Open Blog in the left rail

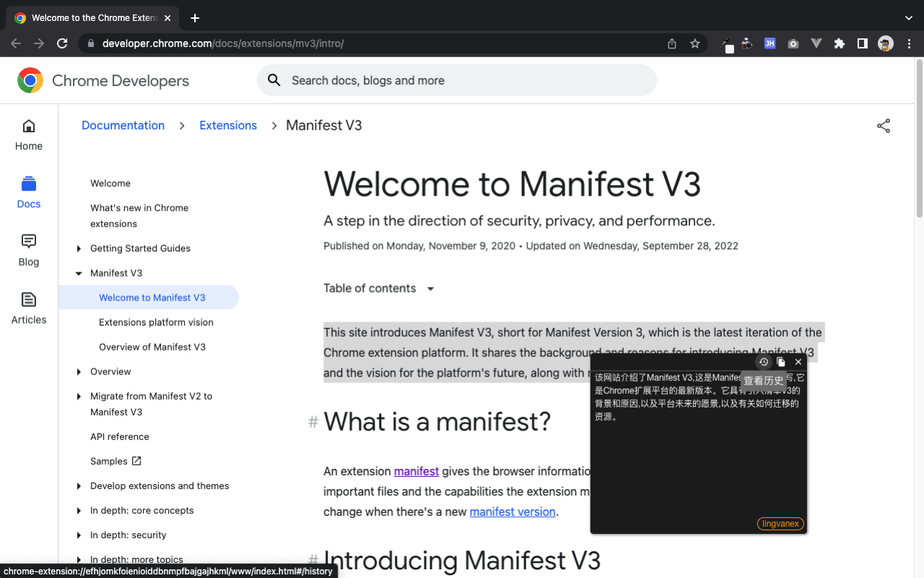coord(29,251)
